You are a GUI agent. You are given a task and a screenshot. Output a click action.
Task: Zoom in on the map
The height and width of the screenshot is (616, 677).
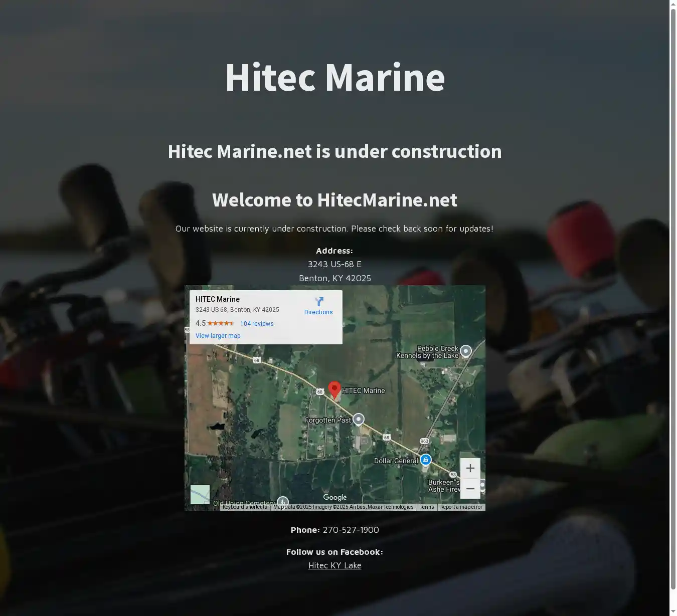[x=470, y=468]
